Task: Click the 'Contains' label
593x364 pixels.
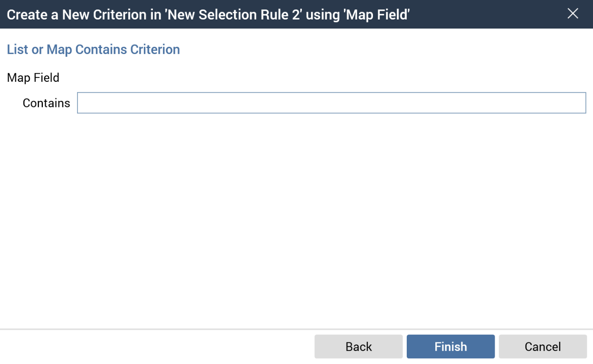Action: (46, 103)
